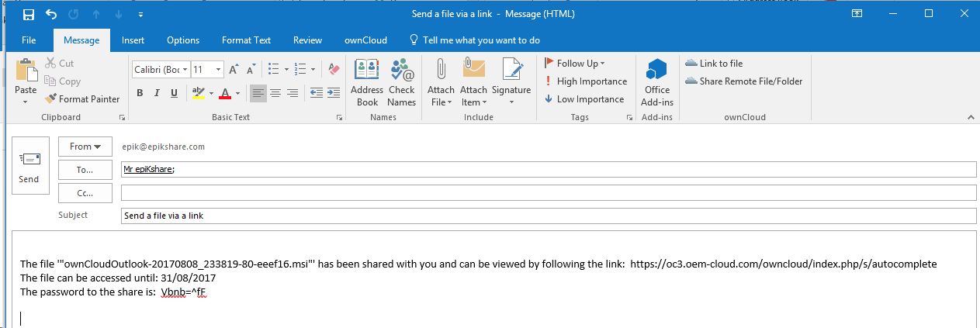Copy the selection
Viewport: 980px width, 328px height.
[x=62, y=81]
